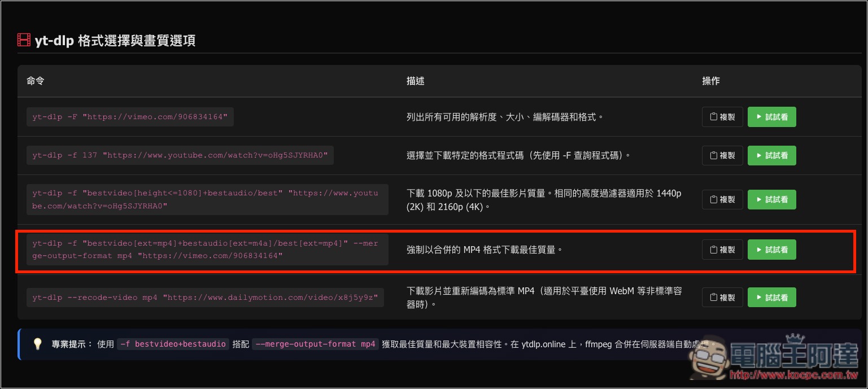Copy the bestvideo[height<=1080] command
The width and height of the screenshot is (868, 389).
coord(722,199)
